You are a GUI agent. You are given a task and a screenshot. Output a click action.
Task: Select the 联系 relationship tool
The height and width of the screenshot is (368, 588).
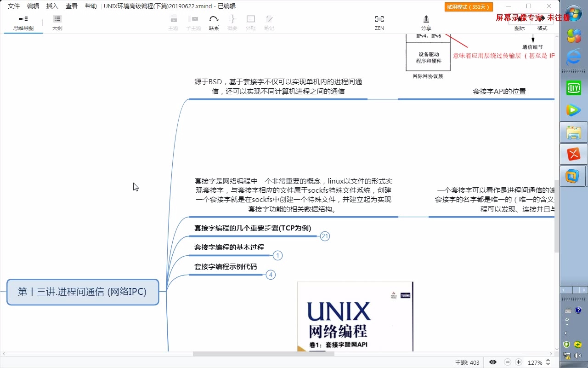pos(214,21)
